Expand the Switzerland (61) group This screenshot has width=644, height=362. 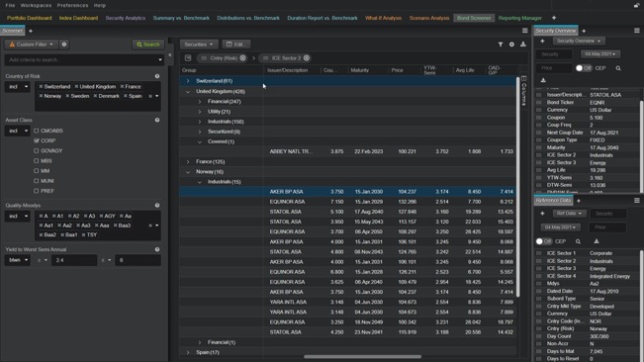(x=188, y=81)
